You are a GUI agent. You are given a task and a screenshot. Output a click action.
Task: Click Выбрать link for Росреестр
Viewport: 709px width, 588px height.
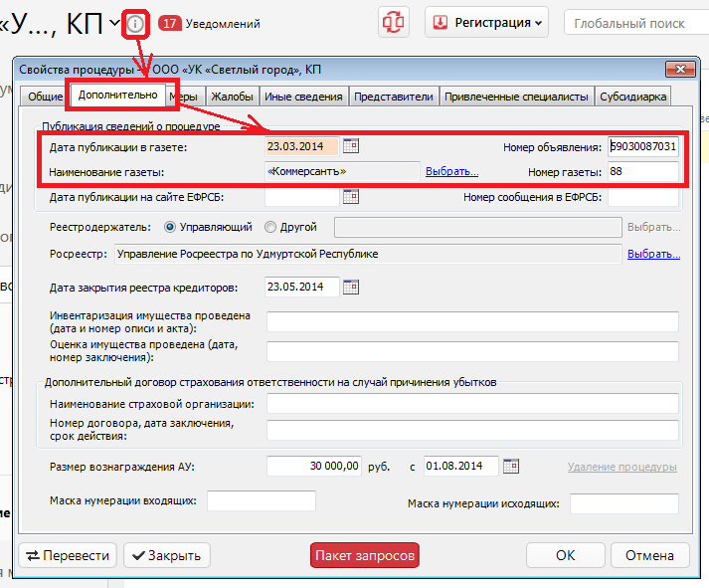(653, 254)
